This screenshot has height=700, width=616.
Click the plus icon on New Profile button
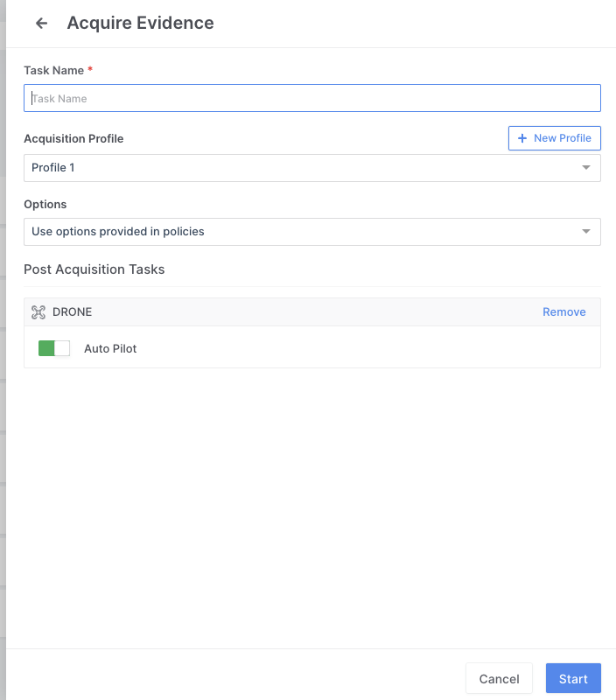[x=521, y=137]
